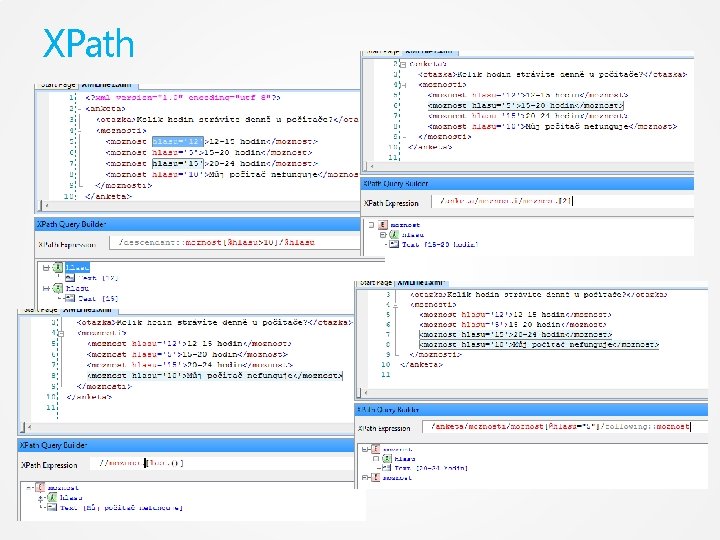
Task: Expand second moznost node in following::moznost results
Action: coord(365,478)
